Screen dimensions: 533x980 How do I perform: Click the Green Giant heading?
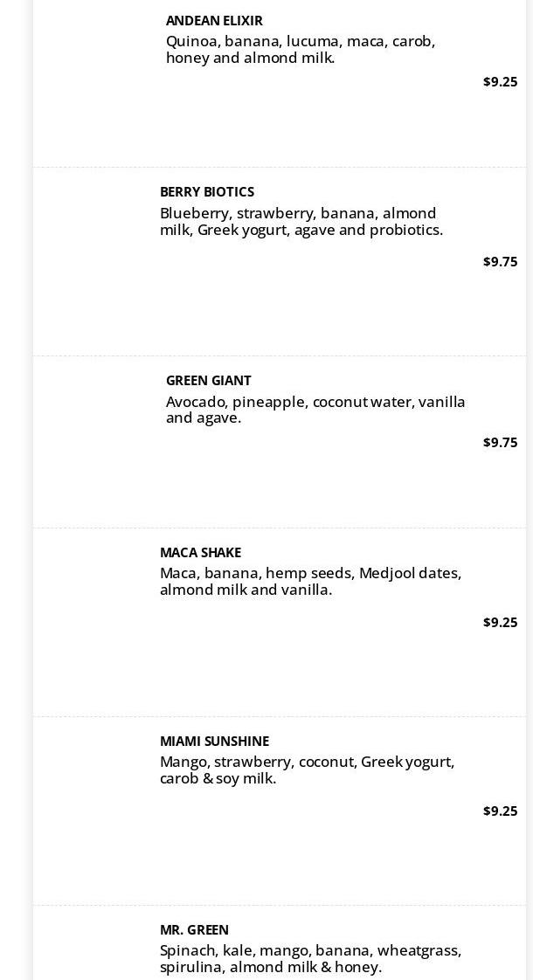(x=208, y=381)
